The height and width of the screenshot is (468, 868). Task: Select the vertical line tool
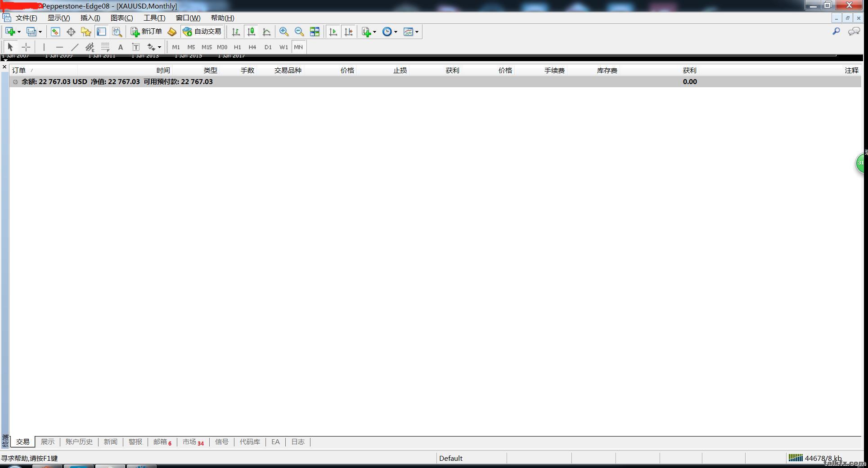(44, 47)
